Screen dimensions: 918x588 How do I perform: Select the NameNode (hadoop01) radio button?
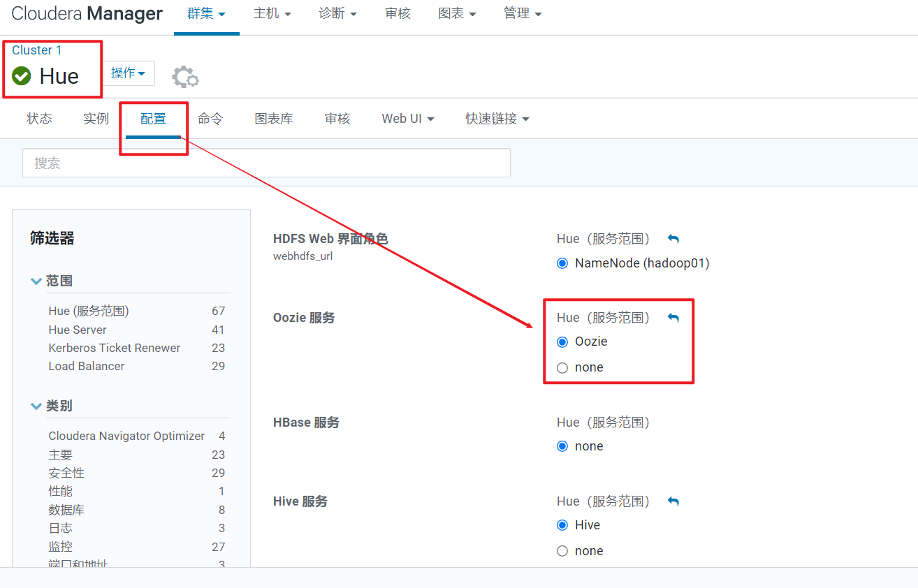(562, 264)
